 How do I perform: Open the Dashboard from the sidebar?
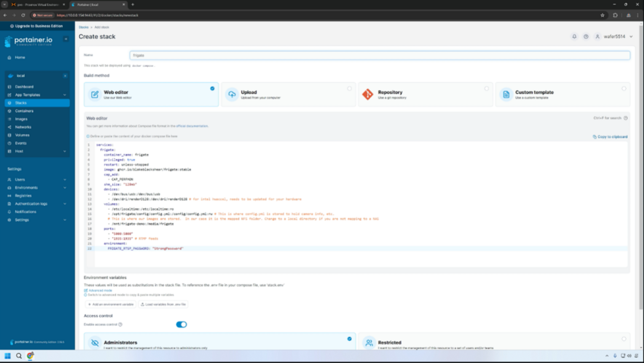pyautogui.click(x=24, y=86)
